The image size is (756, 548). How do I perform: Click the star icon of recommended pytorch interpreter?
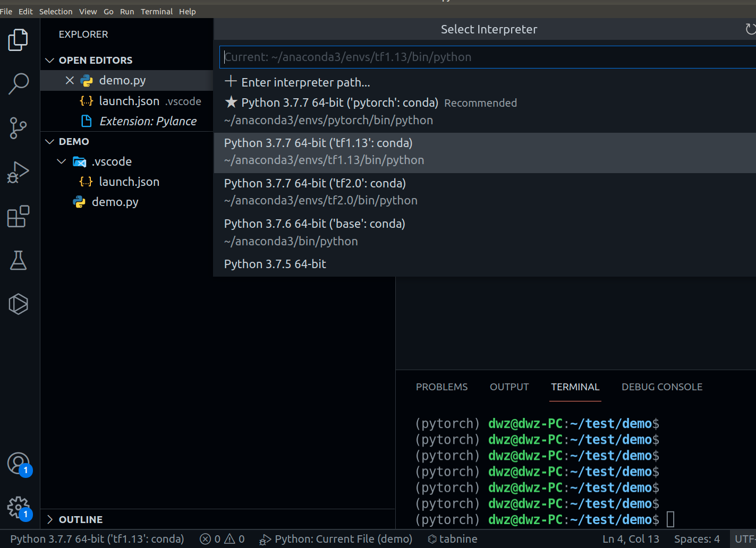pyautogui.click(x=231, y=102)
